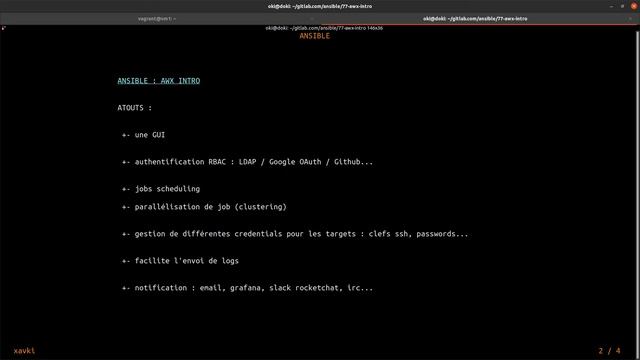This screenshot has width=640, height=360.
Task: Click the window title bar text
Action: 320,6
